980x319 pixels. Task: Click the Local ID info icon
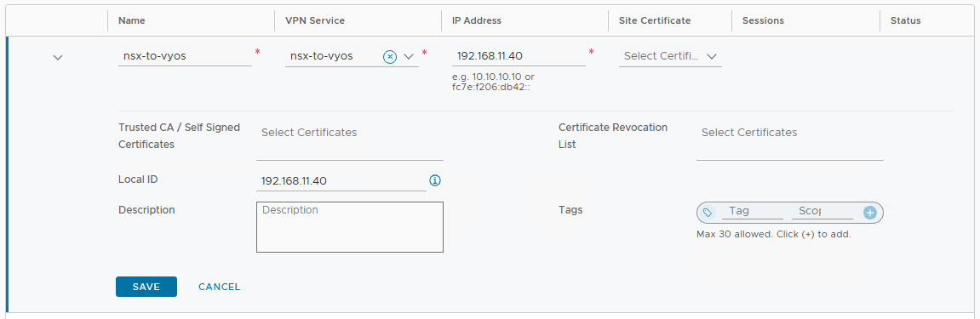point(436,180)
